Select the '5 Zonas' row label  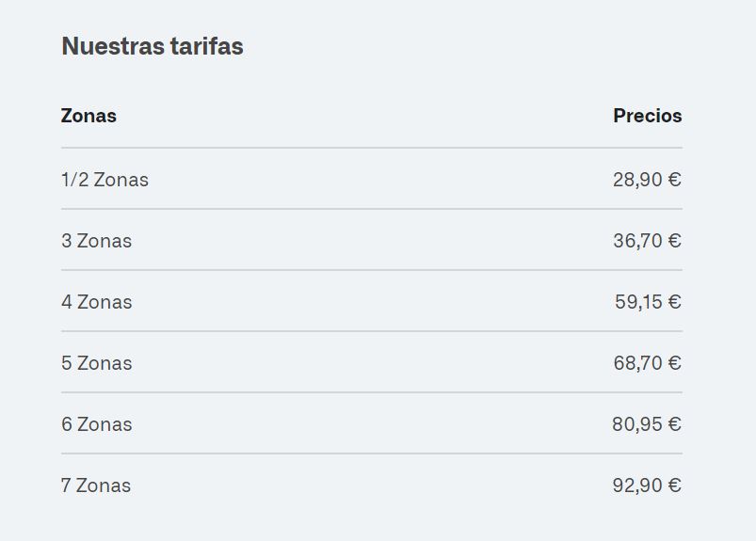[96, 363]
